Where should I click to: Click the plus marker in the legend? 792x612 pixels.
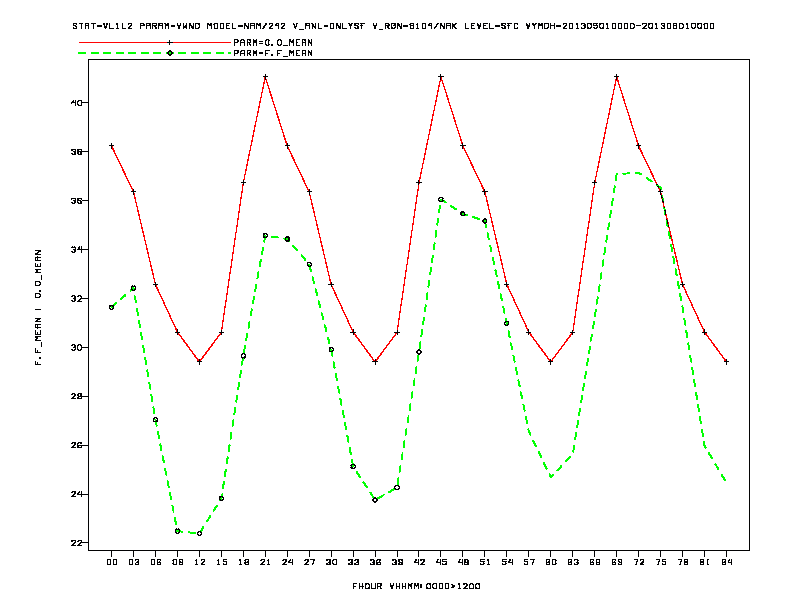click(170, 43)
